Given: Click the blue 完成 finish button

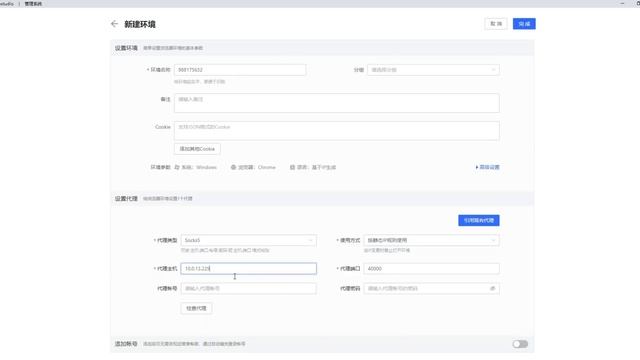Looking at the screenshot, I should [x=524, y=24].
